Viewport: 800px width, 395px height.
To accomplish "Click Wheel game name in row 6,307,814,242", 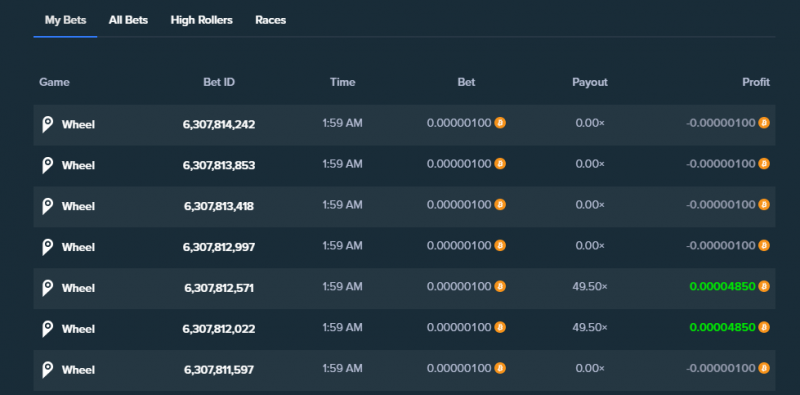I will coord(79,125).
